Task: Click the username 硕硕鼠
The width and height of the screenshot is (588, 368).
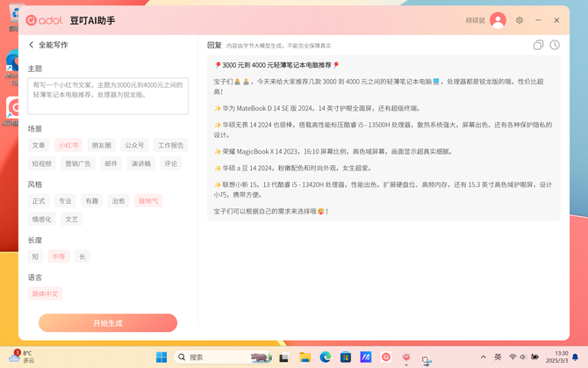Action: pos(475,20)
